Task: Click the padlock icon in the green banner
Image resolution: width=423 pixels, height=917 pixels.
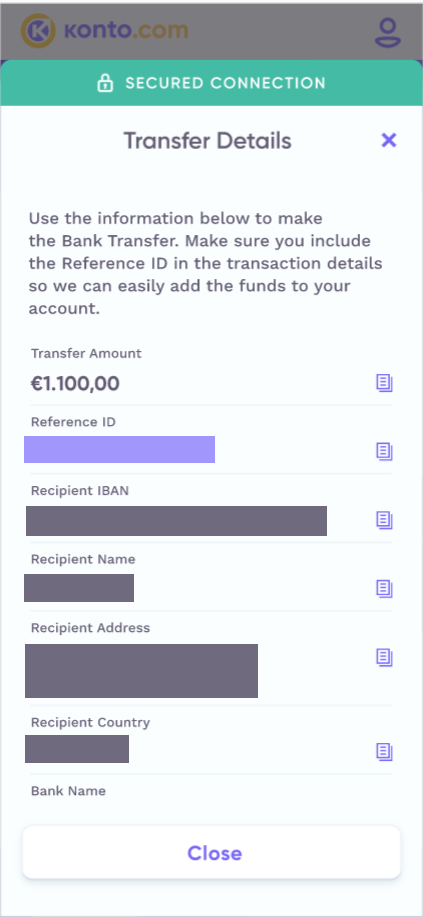Action: click(105, 83)
